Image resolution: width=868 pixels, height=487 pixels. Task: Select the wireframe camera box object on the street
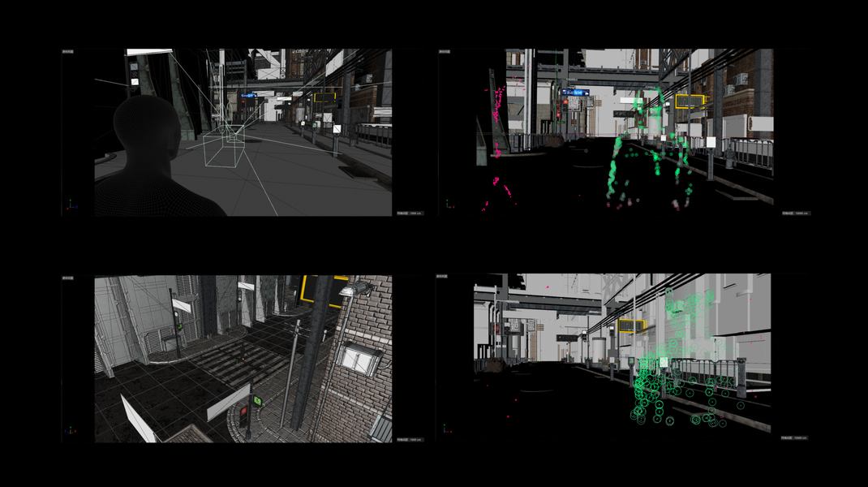224,145
